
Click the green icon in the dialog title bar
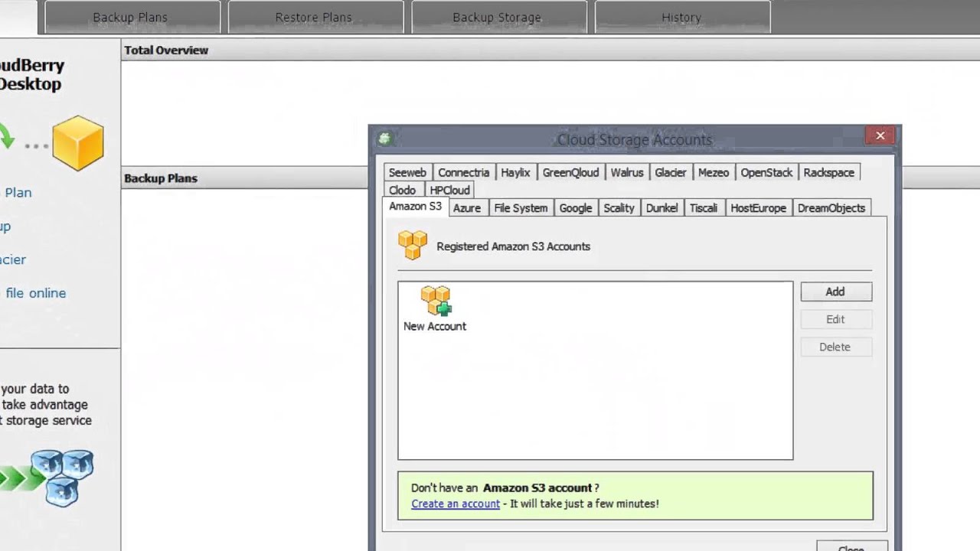[384, 139]
